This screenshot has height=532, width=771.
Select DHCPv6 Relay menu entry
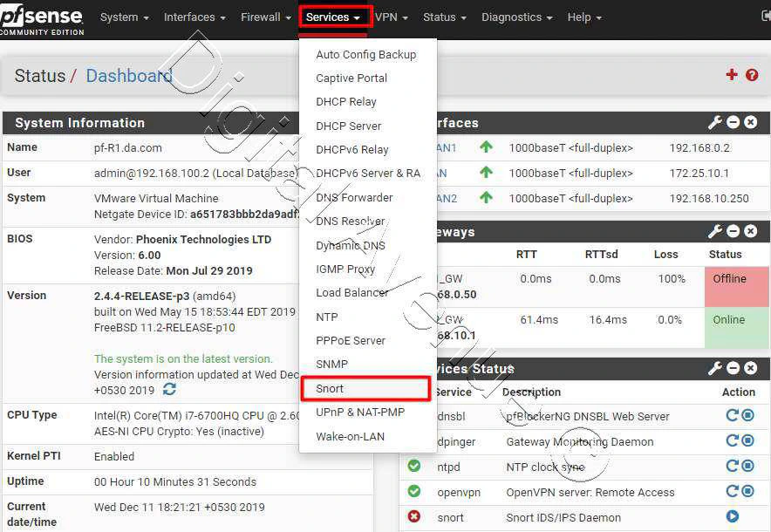point(367,149)
